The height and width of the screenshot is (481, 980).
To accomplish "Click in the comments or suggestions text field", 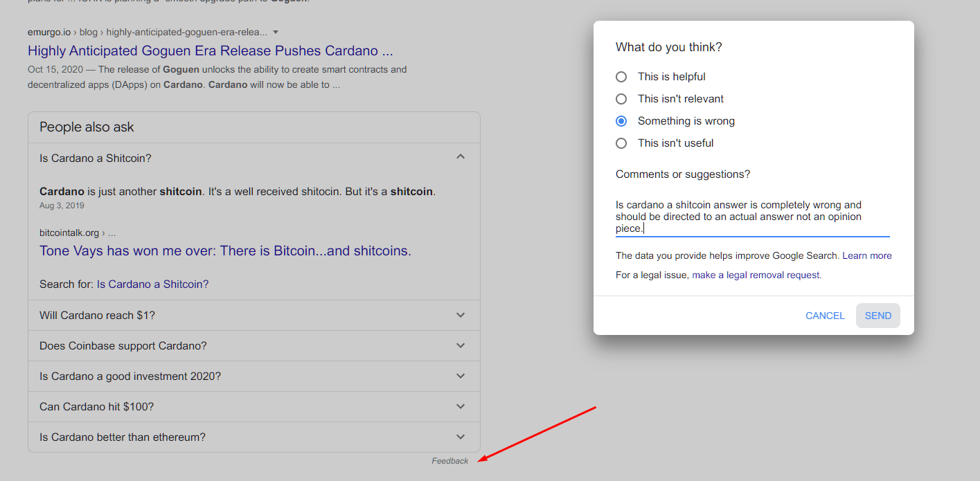I will point(752,217).
